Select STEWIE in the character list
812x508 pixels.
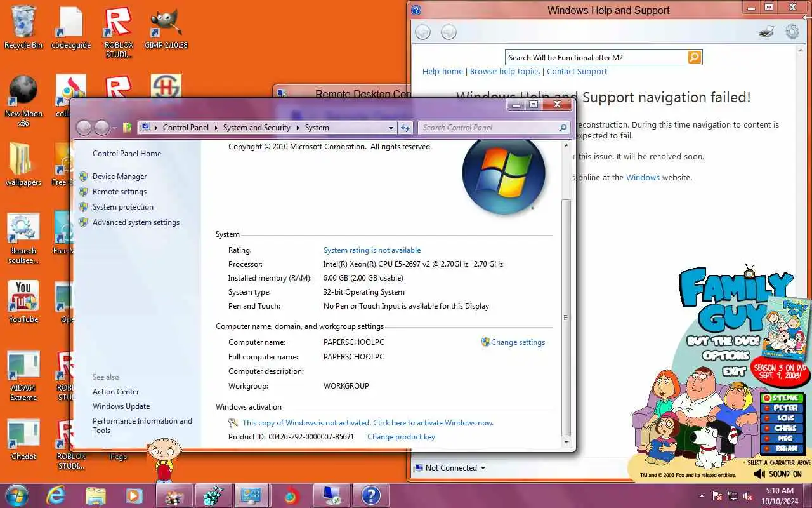(782, 398)
